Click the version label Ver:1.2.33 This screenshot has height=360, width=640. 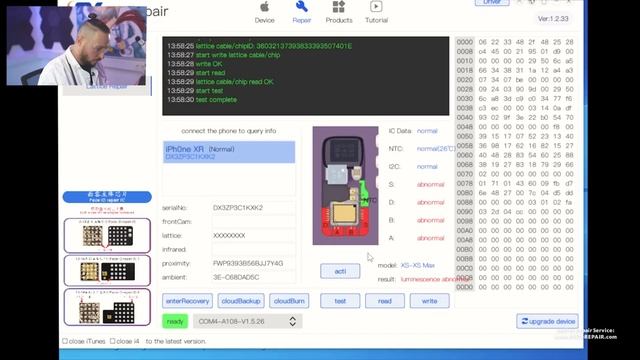coord(553,19)
